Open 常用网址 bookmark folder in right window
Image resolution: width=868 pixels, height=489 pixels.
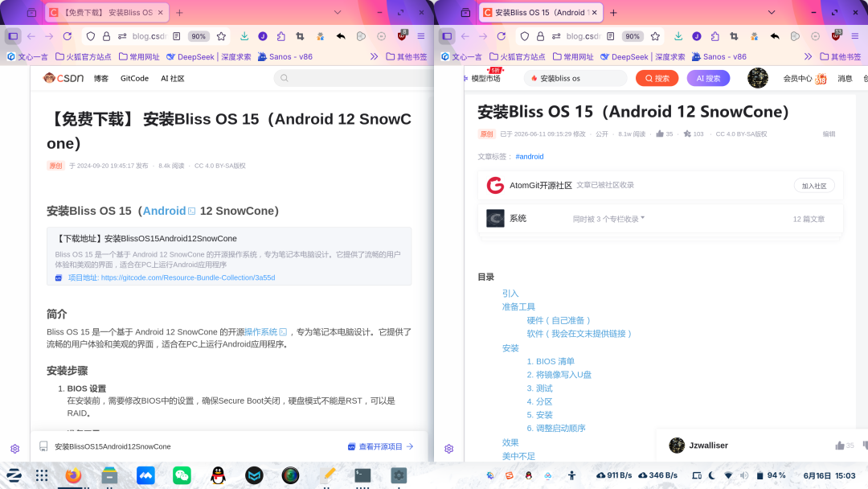click(573, 56)
